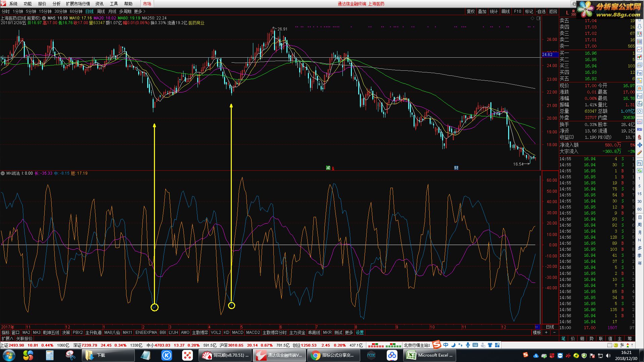The image size is (644, 362).
Task: Open the multi-window icon in sidebar
Action: (x=640, y=65)
